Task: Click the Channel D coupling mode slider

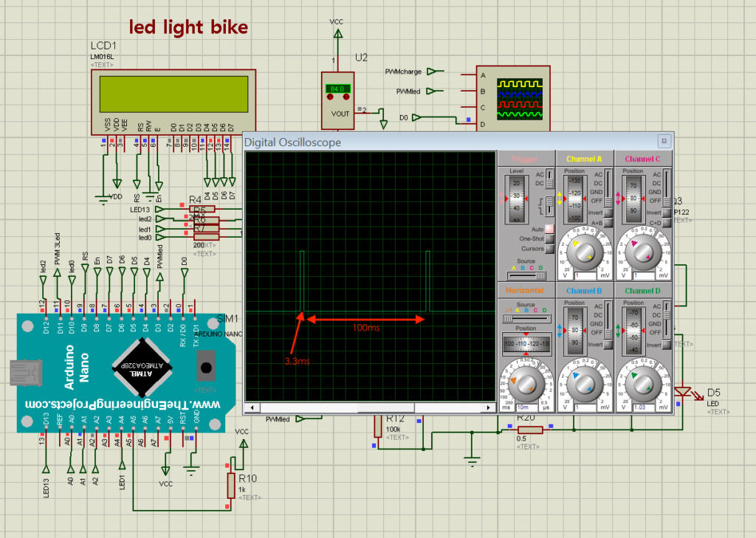Action: 667,320
